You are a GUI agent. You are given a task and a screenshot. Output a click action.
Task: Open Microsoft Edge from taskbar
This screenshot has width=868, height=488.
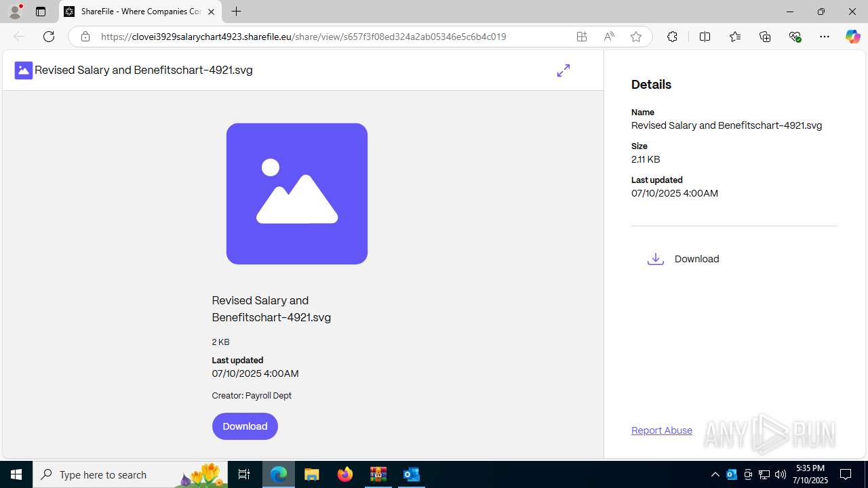click(x=279, y=474)
